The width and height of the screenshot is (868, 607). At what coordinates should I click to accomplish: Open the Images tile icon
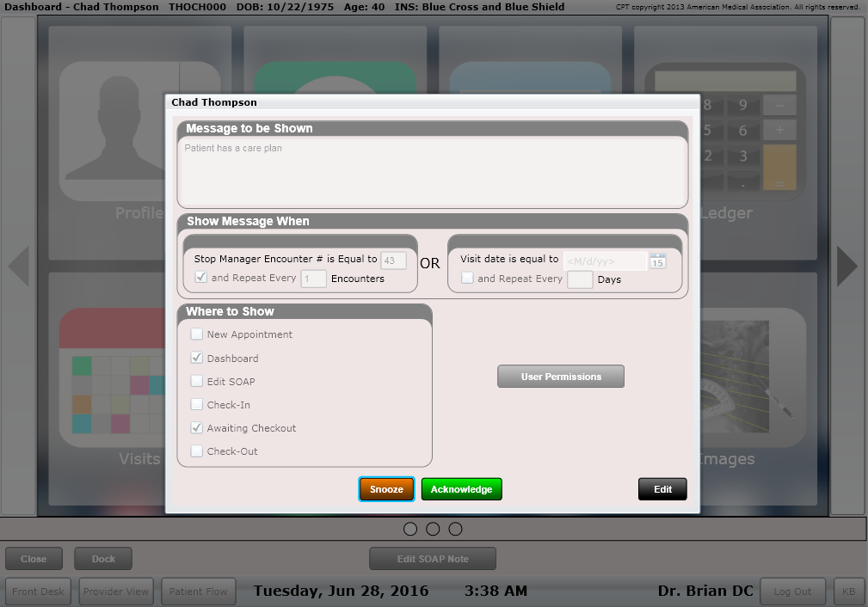(x=753, y=378)
